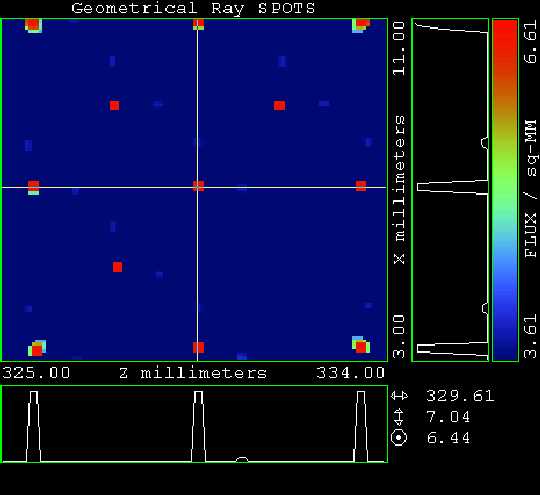Click the red spot at the left end of the horizontal crosshair

click(x=33, y=187)
